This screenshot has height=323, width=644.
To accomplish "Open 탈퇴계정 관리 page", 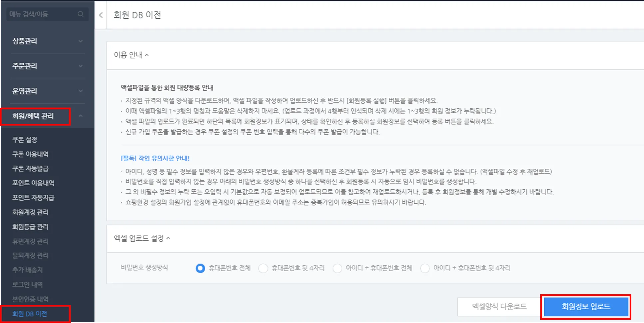I will pos(30,255).
